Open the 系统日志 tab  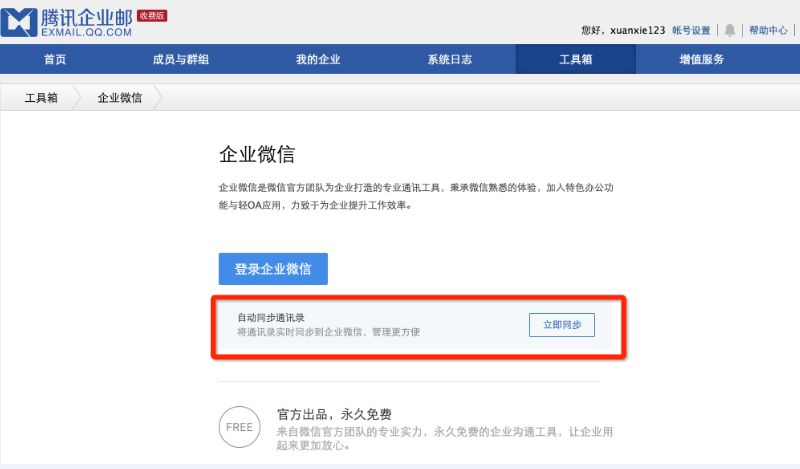449,60
